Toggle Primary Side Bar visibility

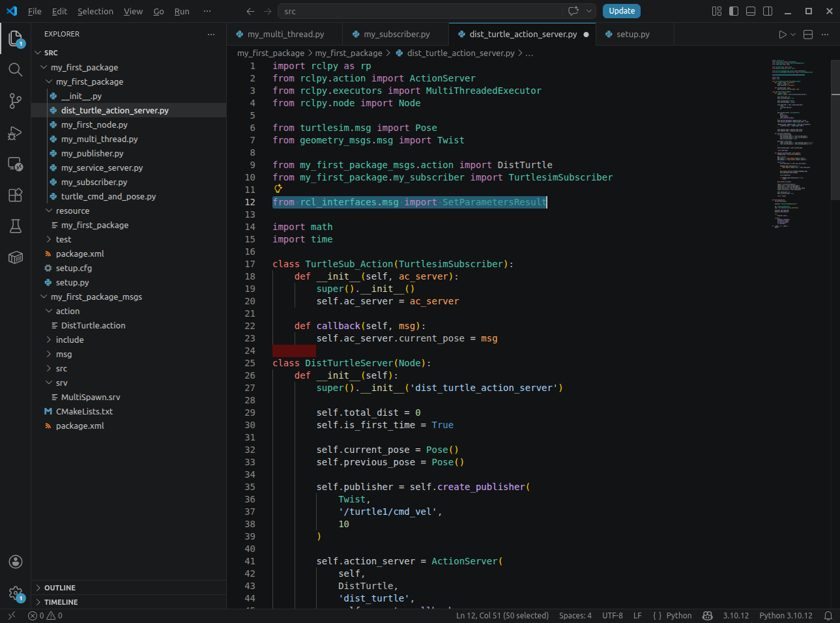tap(734, 11)
